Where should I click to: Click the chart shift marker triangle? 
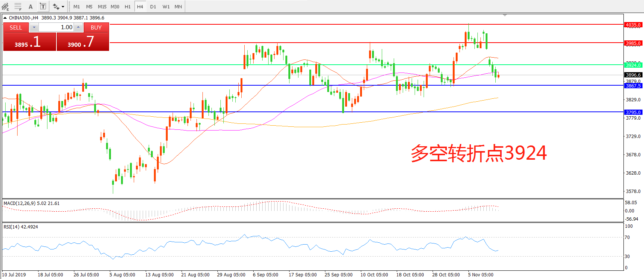pos(505,15)
